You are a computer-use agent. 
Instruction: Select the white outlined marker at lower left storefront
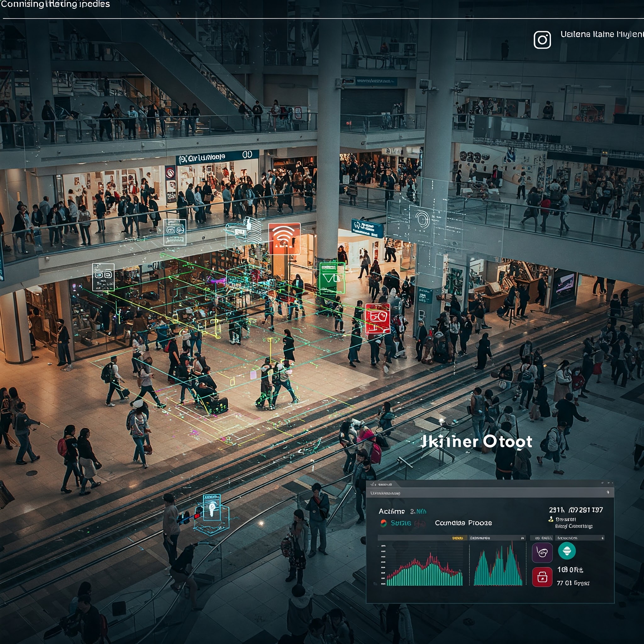coord(103,277)
